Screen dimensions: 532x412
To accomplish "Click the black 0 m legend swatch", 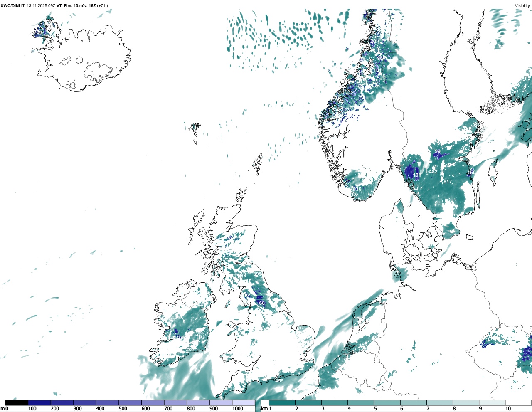I will (17, 403).
